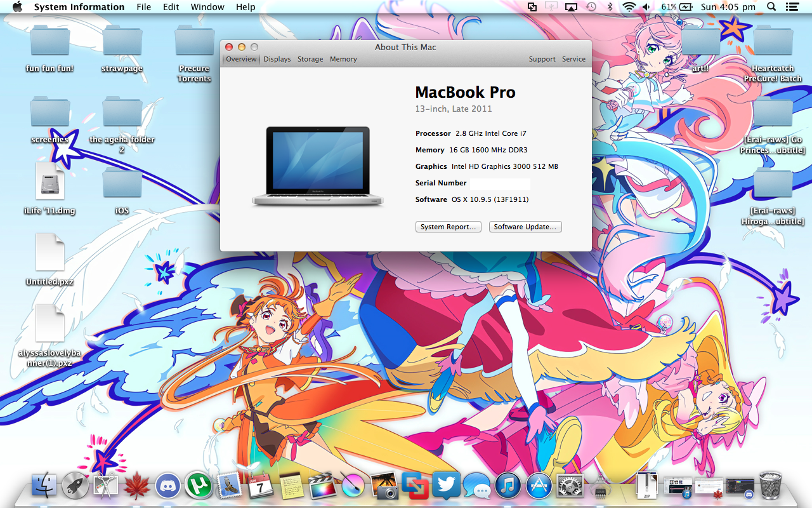Open Notification Center list icon
The width and height of the screenshot is (812, 508).
(792, 7)
